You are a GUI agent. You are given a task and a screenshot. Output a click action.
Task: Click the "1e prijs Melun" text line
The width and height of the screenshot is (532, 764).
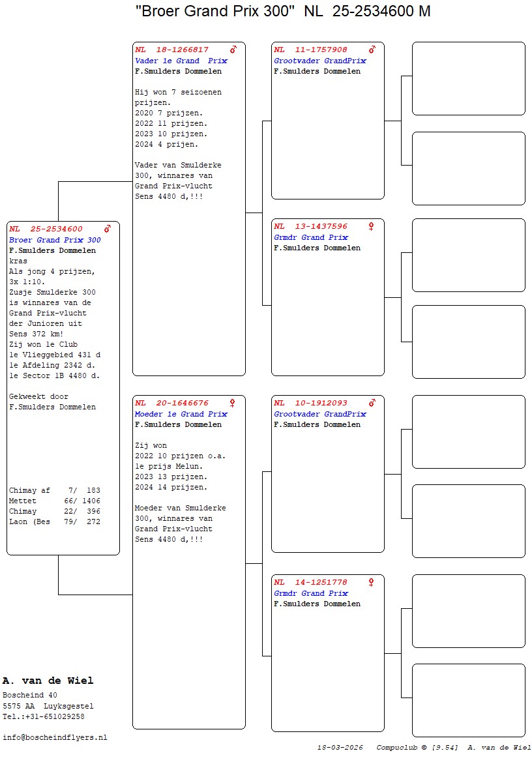pos(169,466)
